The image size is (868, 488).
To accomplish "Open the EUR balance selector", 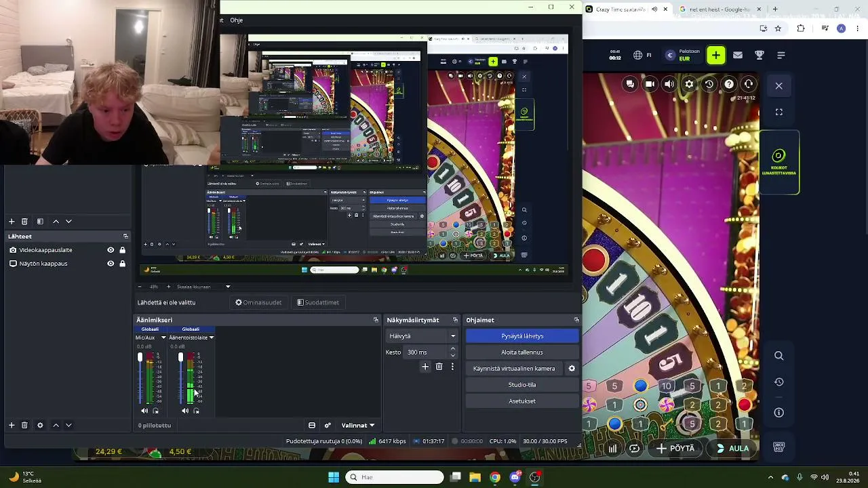I will coord(683,55).
